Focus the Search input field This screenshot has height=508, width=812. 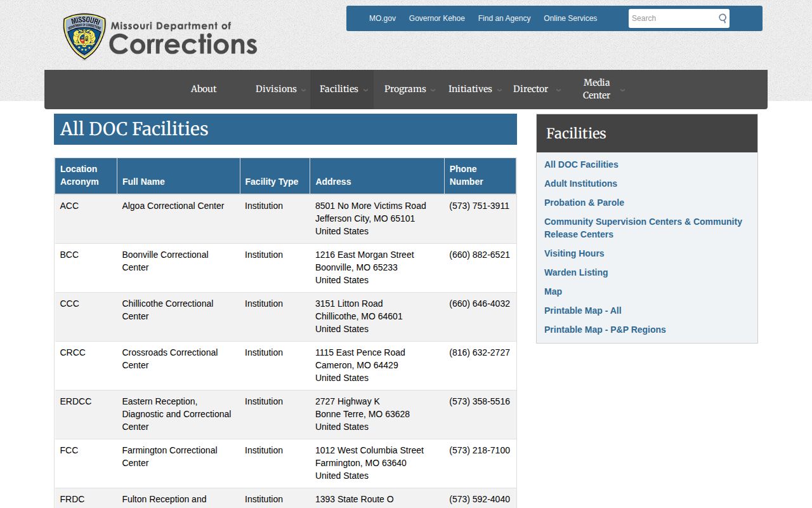[x=673, y=18]
